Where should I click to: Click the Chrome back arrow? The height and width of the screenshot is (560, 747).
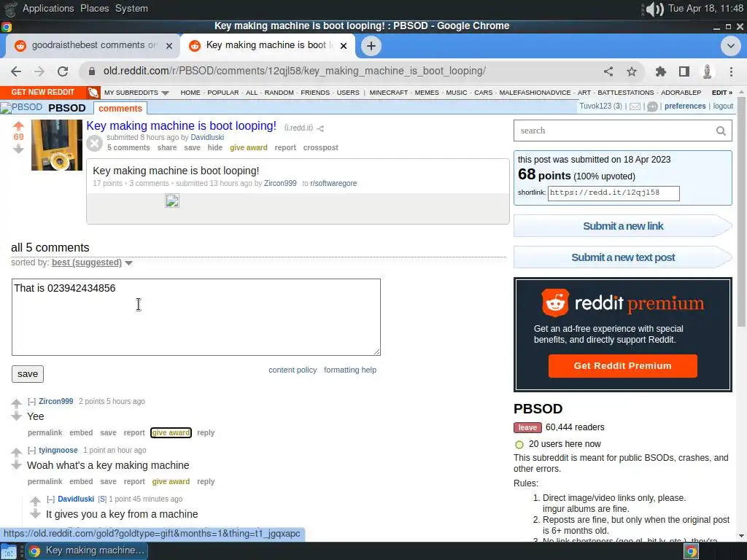pos(16,71)
